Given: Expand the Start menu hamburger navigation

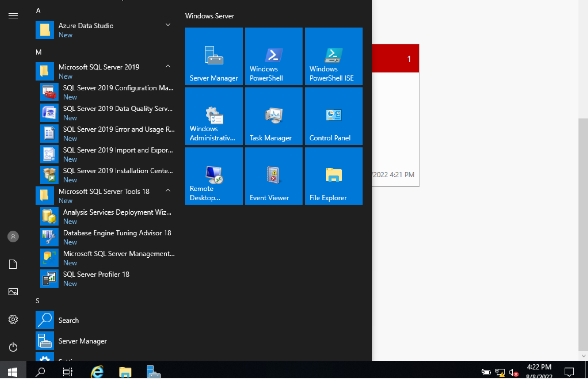Looking at the screenshot, I should [x=13, y=16].
